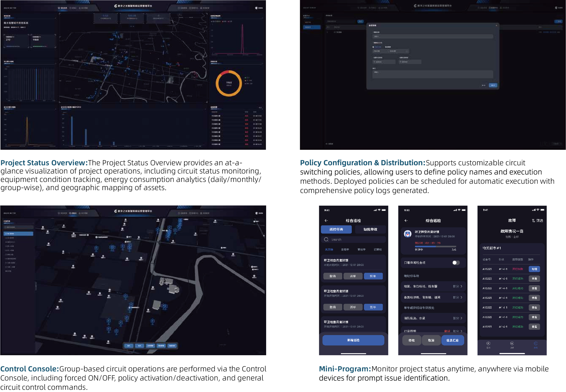Expand 地面、车位标线、挡车器 item chevron
This screenshot has height=392, width=566.
click(461, 286)
